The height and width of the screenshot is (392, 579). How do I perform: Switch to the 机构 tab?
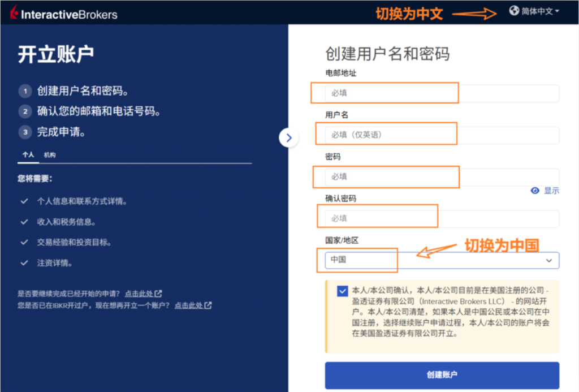[x=50, y=155]
